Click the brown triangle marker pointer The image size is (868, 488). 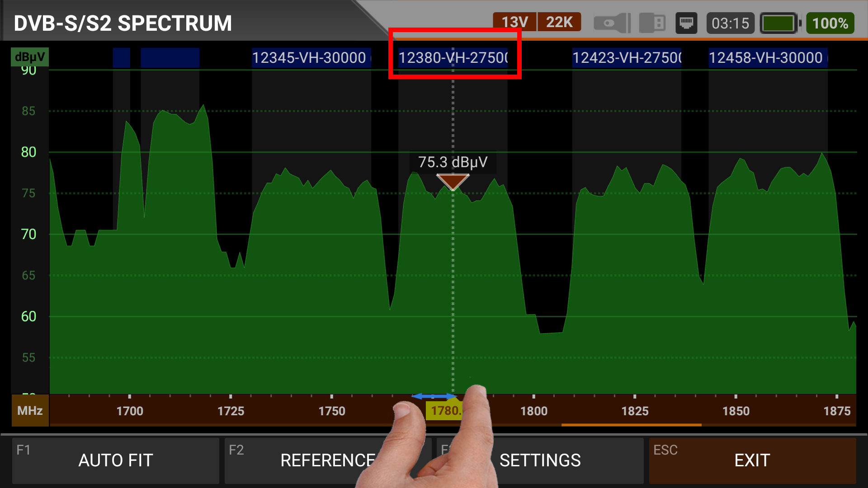(x=453, y=181)
